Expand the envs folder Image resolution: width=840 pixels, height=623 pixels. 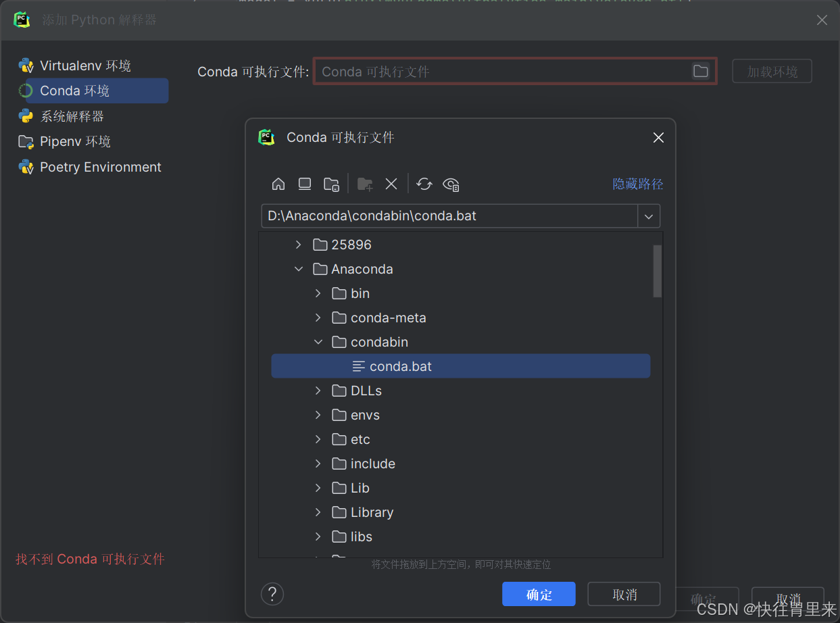[x=318, y=415]
